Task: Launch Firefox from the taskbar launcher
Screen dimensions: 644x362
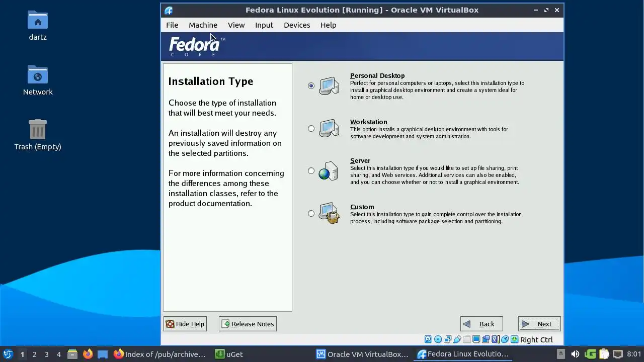Action: point(88,354)
